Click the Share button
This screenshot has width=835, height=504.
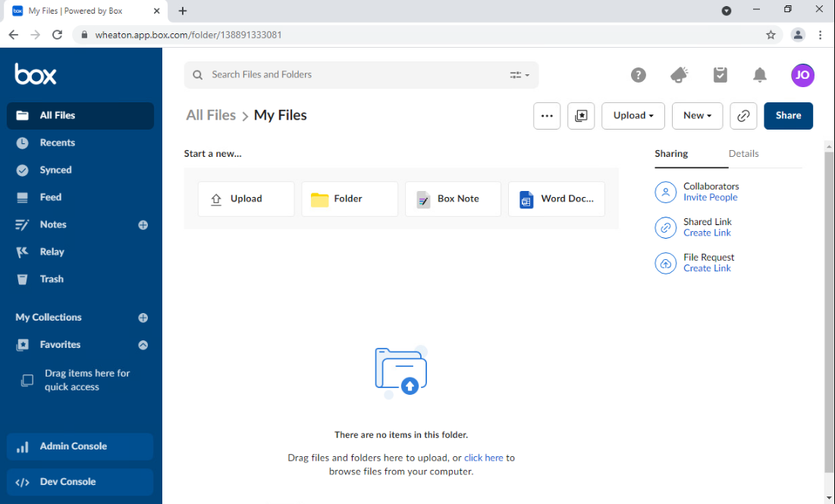(788, 115)
